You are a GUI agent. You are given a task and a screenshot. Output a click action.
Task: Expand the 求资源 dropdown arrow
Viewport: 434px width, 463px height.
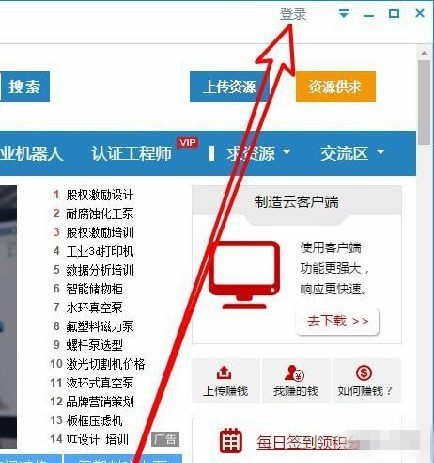[286, 152]
